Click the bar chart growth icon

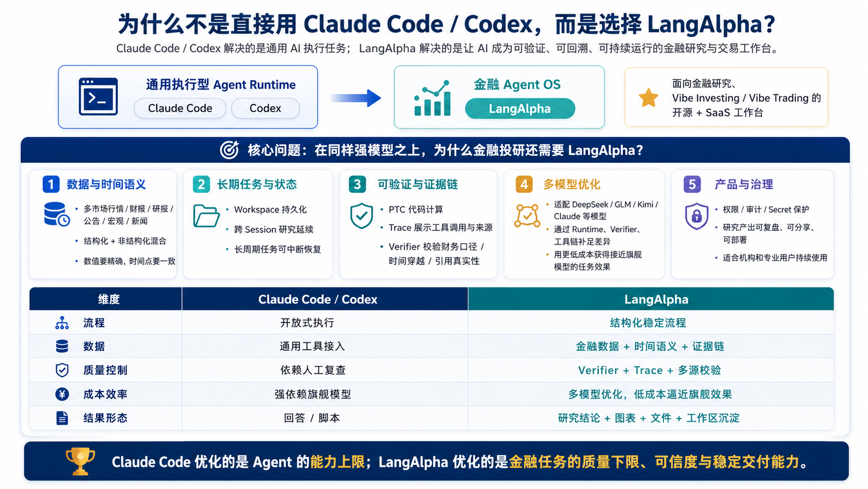[x=432, y=98]
